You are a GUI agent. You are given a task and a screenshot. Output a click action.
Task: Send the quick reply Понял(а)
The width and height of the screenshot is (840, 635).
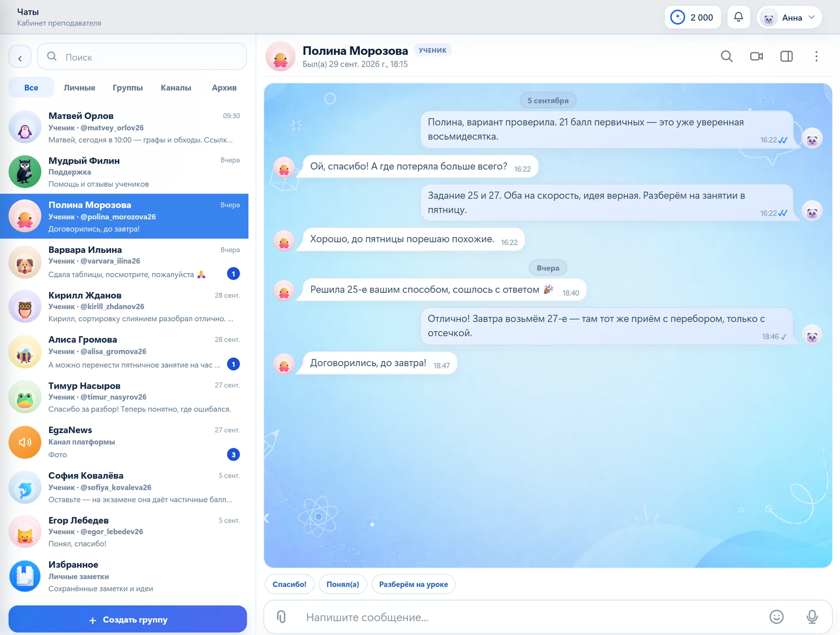(x=343, y=584)
